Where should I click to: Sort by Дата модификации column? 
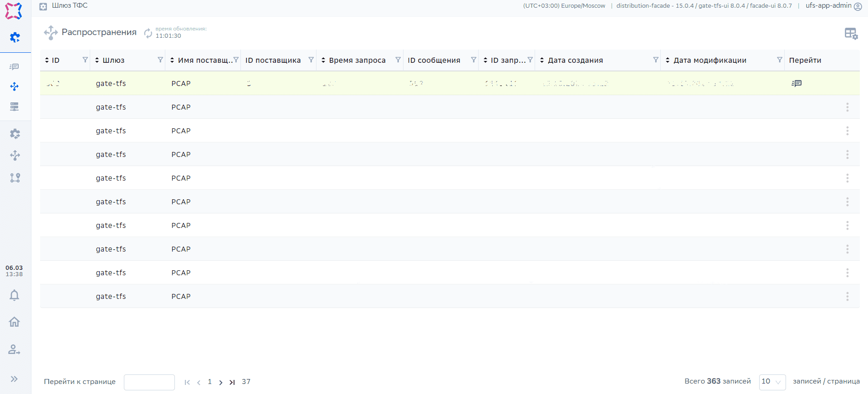[x=668, y=60]
